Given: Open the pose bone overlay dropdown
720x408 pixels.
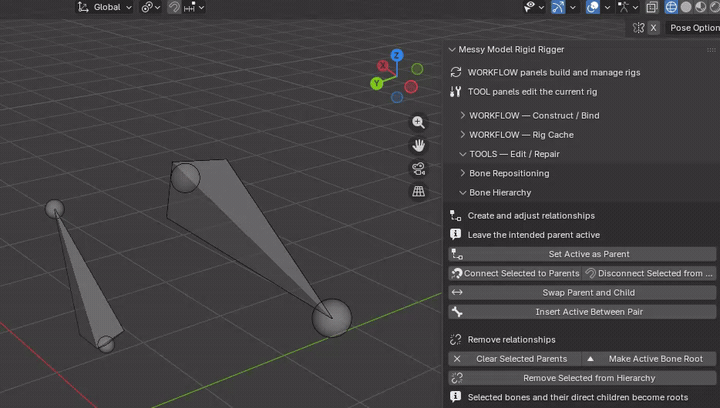Looking at the screenshot, I should [628, 7].
